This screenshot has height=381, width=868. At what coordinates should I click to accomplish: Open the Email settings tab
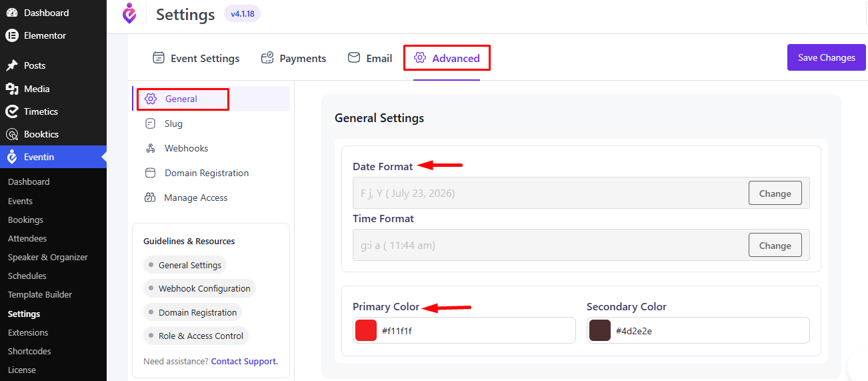click(x=370, y=58)
